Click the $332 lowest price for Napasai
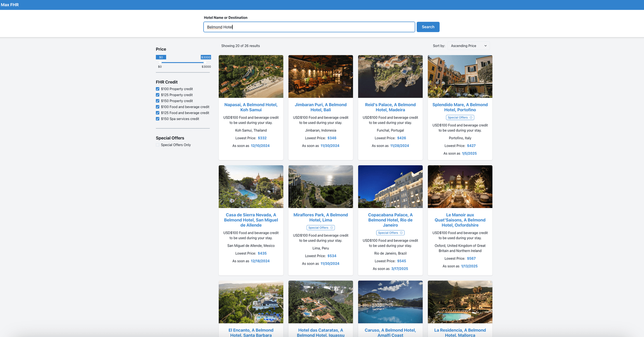Viewport: 644px width, 337px height. pos(262,138)
